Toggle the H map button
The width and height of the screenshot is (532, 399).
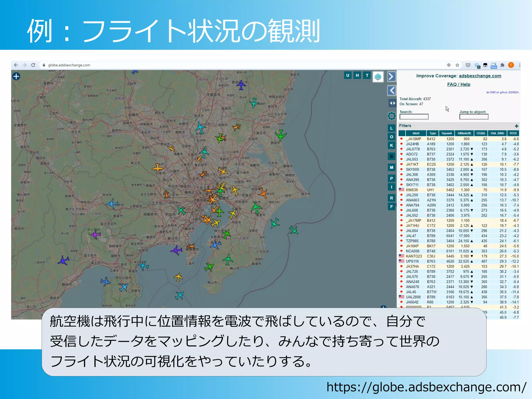click(x=357, y=75)
